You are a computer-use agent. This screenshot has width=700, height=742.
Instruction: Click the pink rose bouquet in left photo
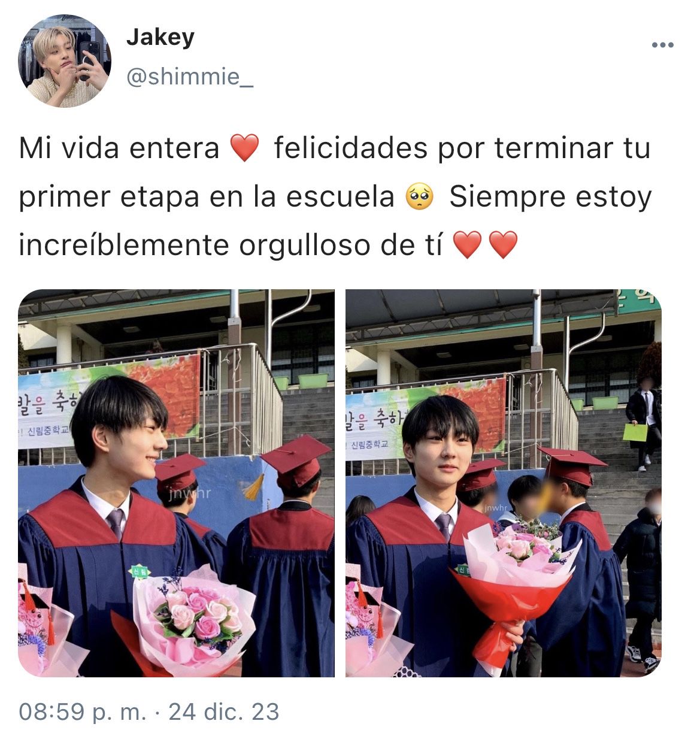[193, 616]
